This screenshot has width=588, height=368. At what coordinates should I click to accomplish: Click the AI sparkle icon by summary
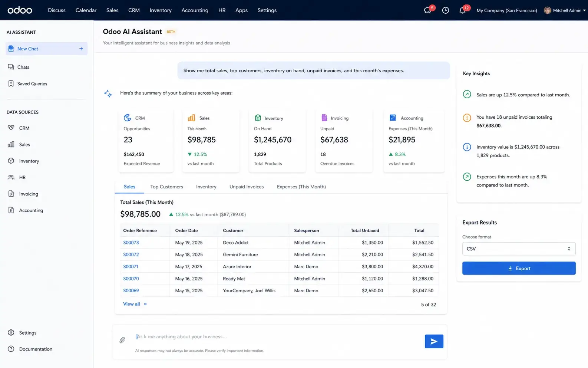[x=108, y=93]
